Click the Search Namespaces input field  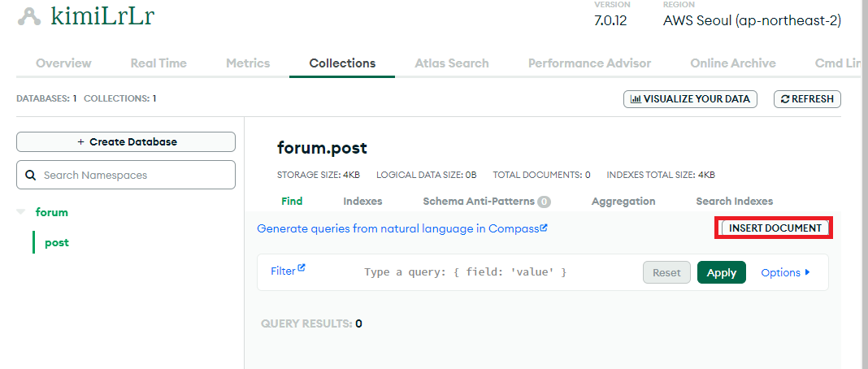[126, 175]
